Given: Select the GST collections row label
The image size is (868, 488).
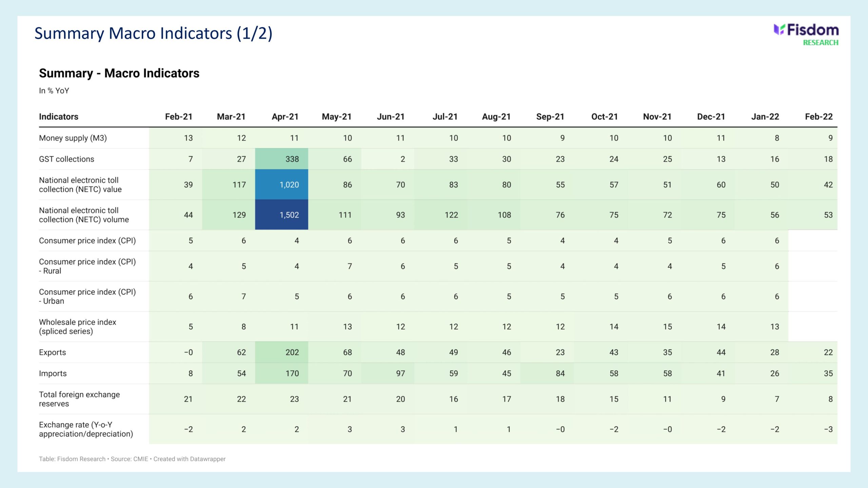Looking at the screenshot, I should coord(66,159).
